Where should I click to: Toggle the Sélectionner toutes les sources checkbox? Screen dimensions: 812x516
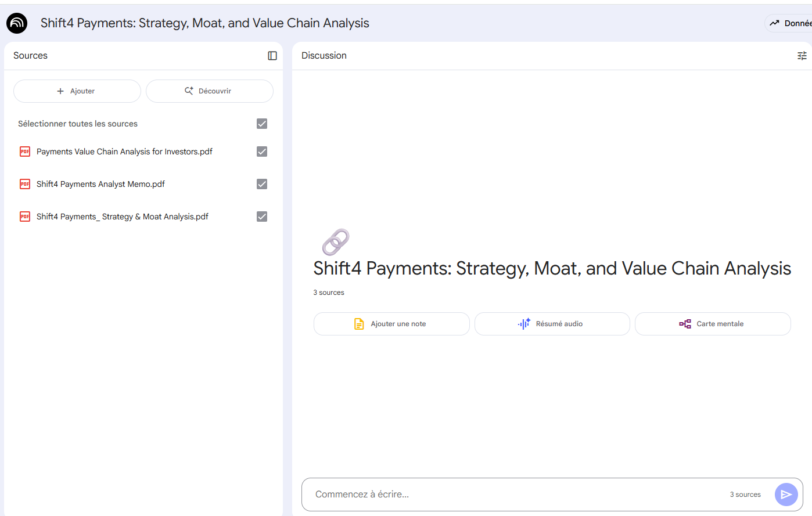point(262,124)
